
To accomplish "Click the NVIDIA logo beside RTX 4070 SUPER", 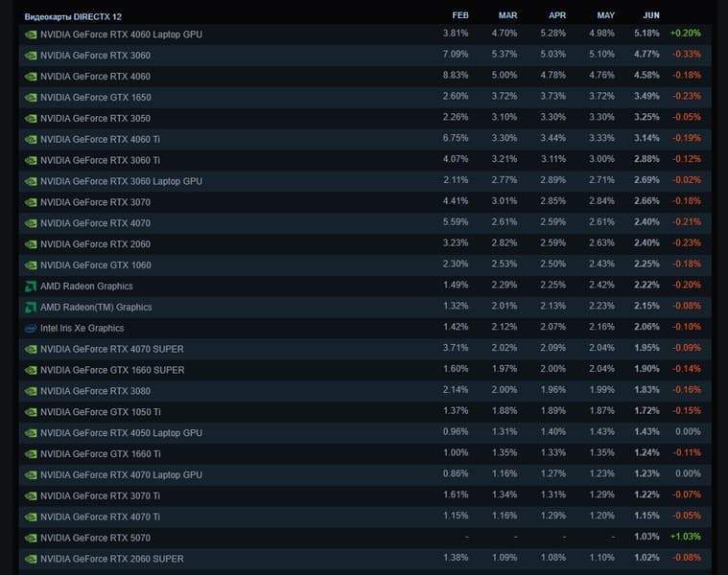I will 31,349.
